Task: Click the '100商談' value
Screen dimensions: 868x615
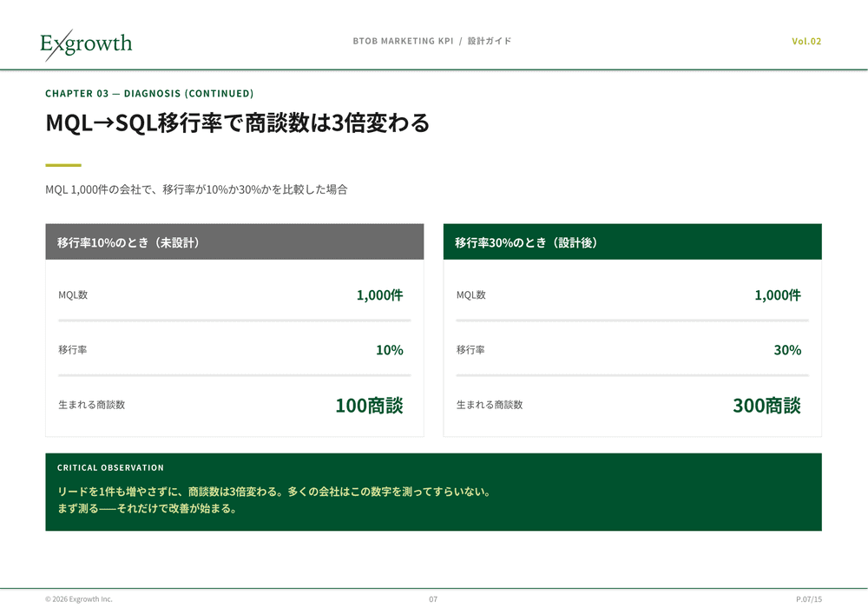Action: tap(369, 405)
